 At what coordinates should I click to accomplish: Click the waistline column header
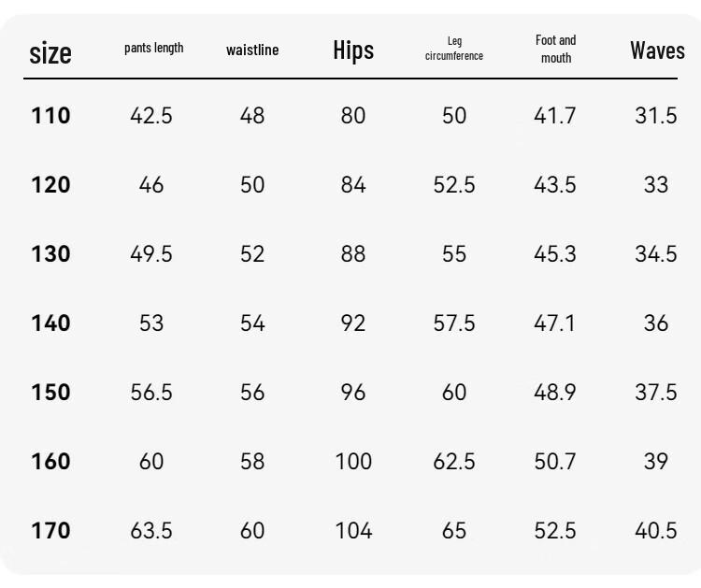click(252, 50)
